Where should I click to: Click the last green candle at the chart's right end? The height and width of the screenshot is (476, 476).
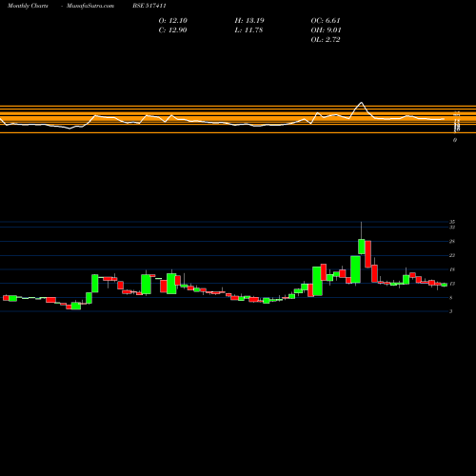[445, 285]
